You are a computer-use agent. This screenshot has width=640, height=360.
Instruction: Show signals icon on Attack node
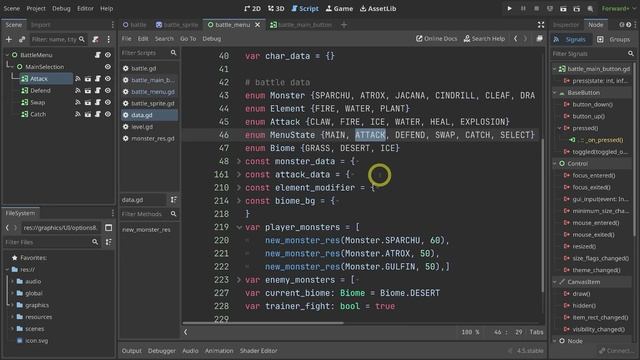(x=78, y=78)
